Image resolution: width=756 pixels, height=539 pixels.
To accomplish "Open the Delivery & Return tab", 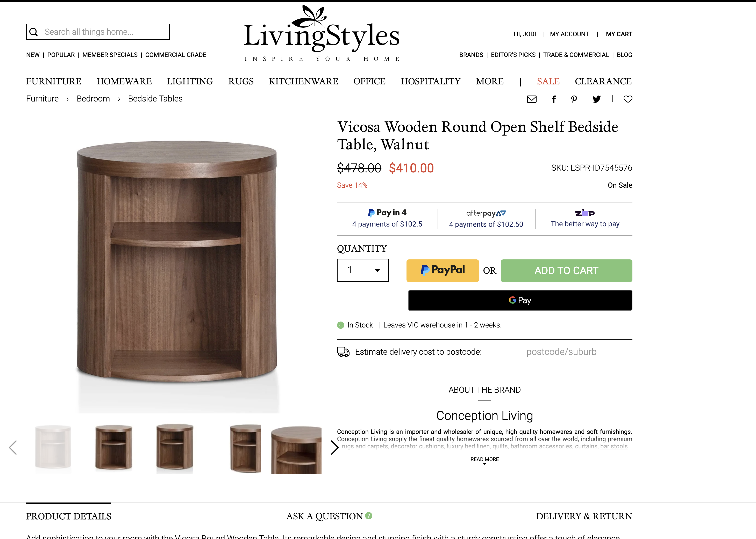I will [x=584, y=516].
